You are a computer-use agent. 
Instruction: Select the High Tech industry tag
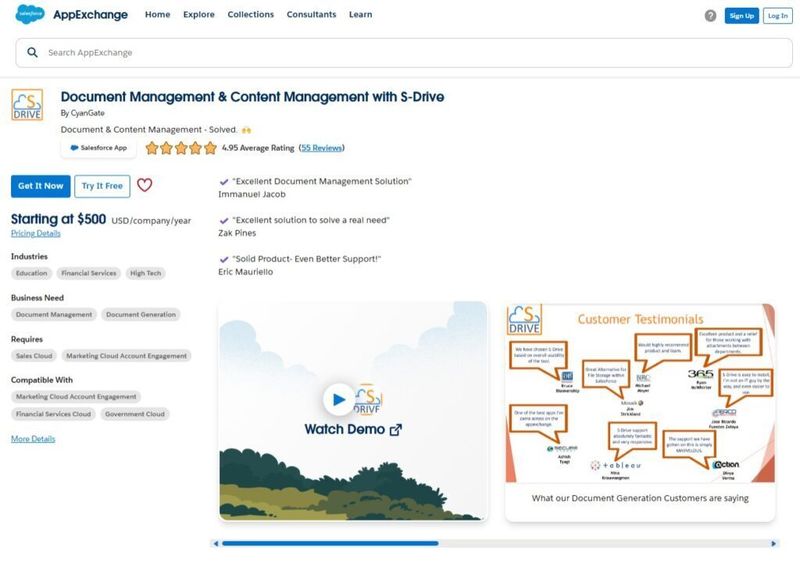click(x=145, y=273)
